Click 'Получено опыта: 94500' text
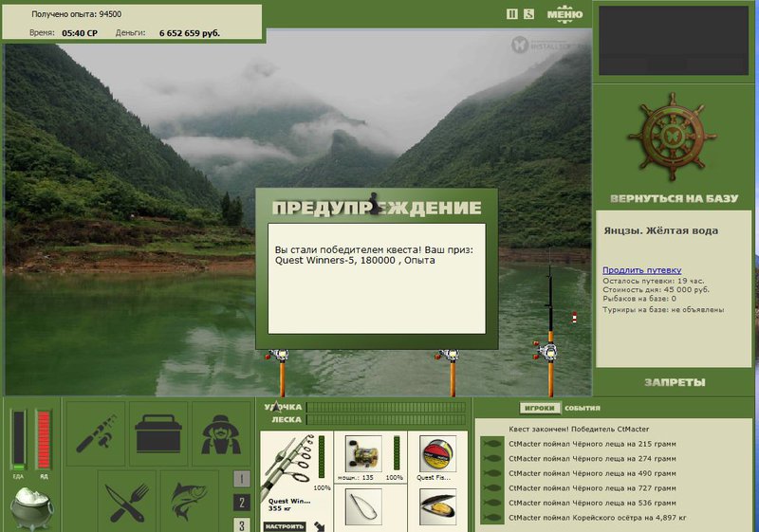The width and height of the screenshot is (759, 532). [77, 14]
